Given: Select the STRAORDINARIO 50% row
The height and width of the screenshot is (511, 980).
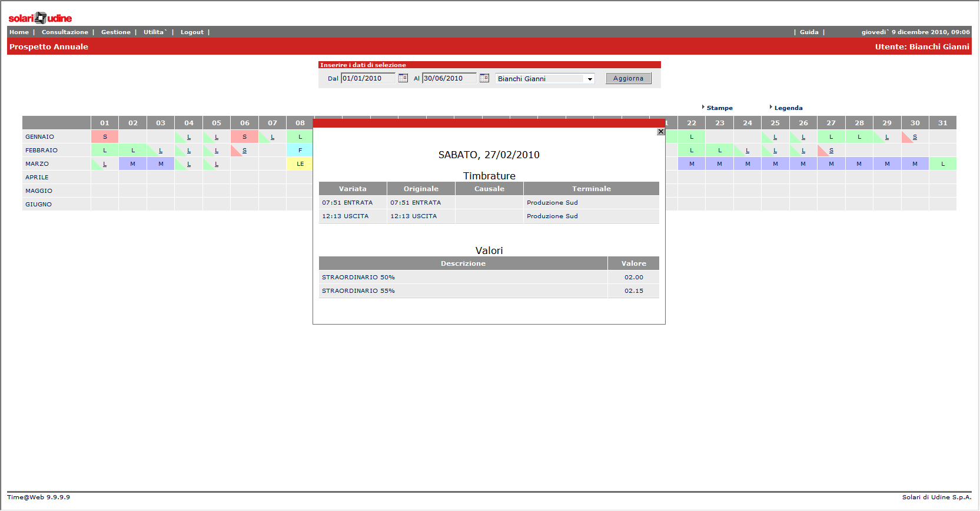Looking at the screenshot, I should coord(489,278).
